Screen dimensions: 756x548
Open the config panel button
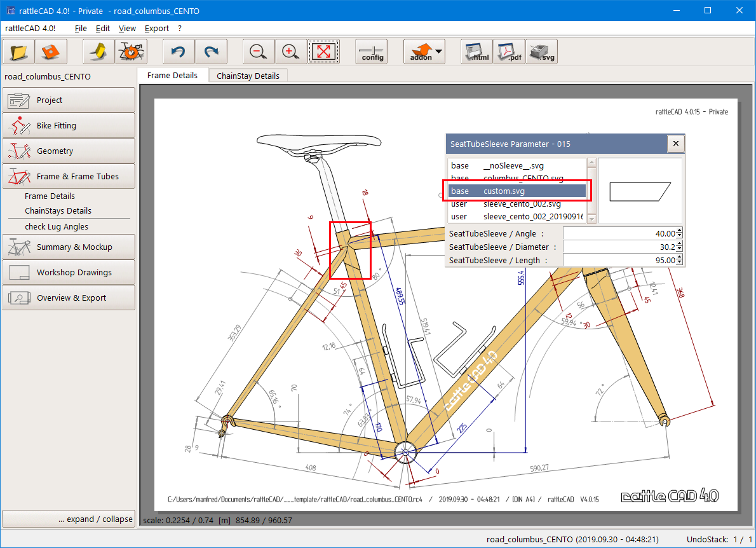pyautogui.click(x=371, y=51)
